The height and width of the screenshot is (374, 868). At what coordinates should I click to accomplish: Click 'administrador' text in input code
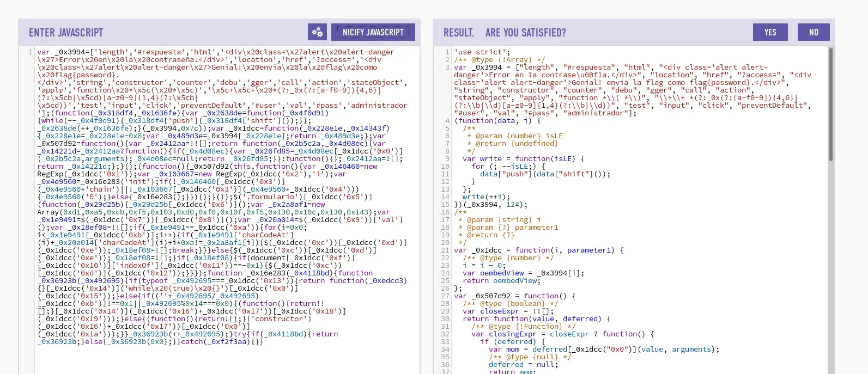tap(378, 106)
